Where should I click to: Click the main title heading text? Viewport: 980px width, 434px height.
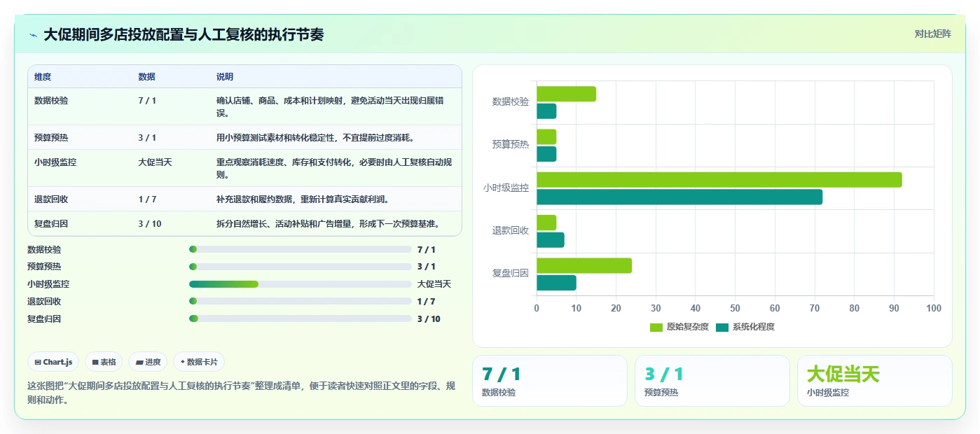click(184, 34)
